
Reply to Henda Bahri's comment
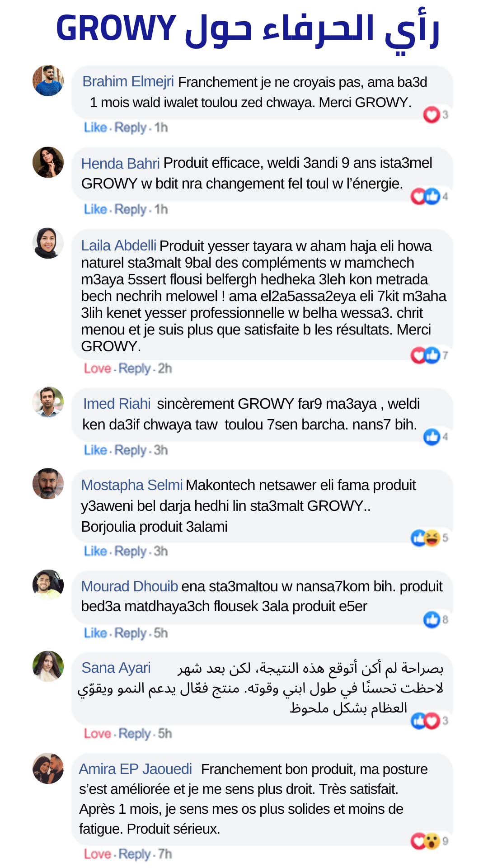pos(131,209)
